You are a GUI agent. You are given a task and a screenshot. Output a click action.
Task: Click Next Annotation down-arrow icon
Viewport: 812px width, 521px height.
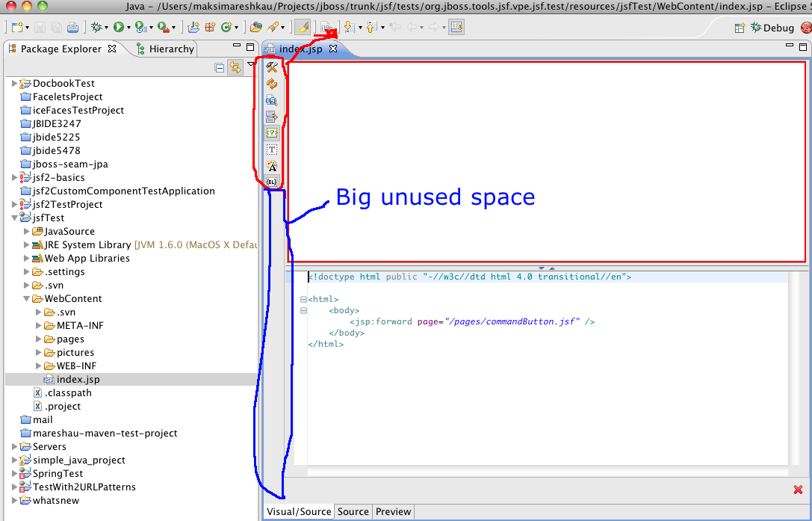point(349,27)
